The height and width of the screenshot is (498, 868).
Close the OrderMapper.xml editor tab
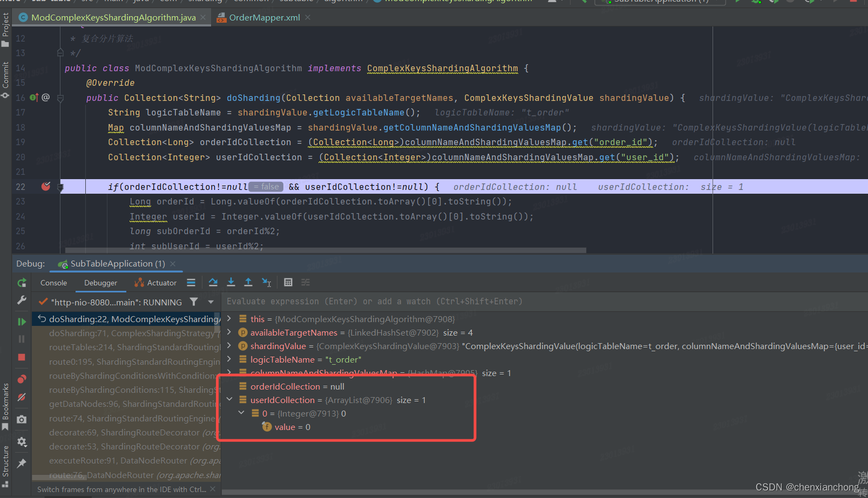pyautogui.click(x=308, y=18)
